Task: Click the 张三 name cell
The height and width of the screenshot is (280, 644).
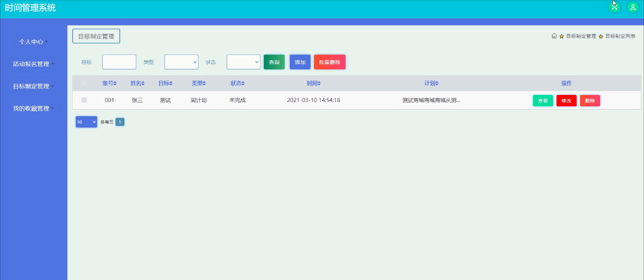Action: pyautogui.click(x=137, y=100)
